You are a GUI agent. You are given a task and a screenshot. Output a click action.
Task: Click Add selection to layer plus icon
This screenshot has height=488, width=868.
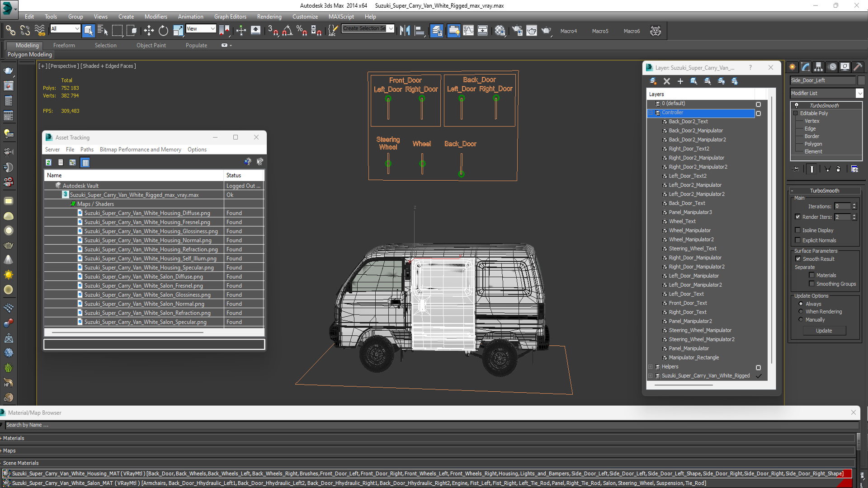point(680,81)
